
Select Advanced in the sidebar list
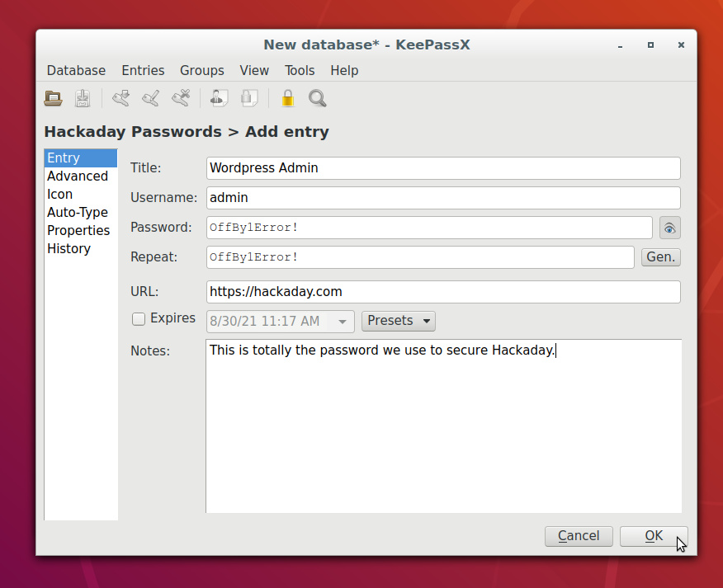78,176
